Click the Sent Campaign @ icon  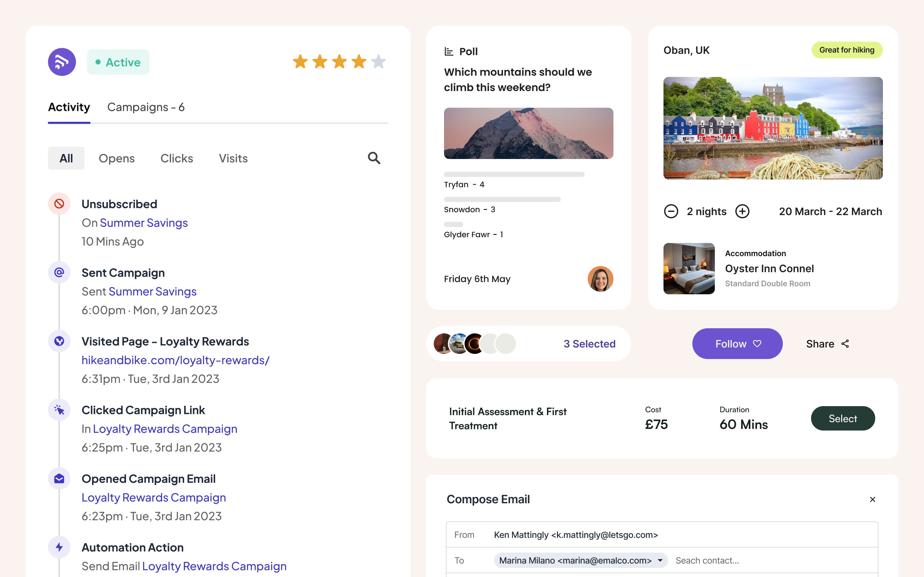point(59,272)
